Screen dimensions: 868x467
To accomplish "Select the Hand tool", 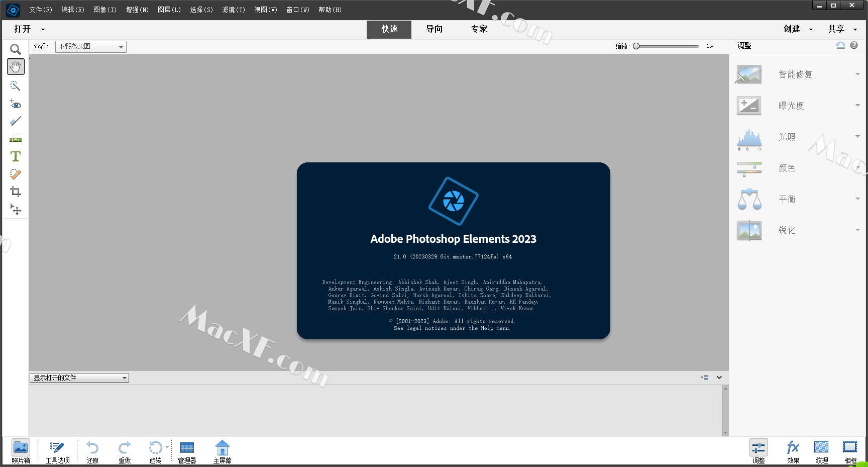I will [16, 66].
